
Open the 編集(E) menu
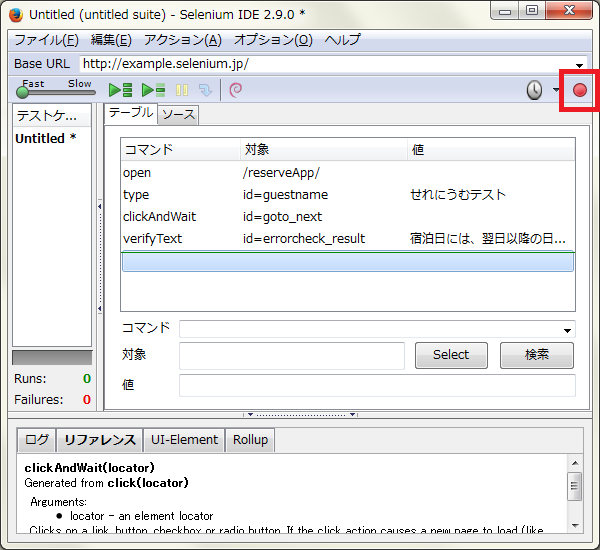tap(111, 40)
